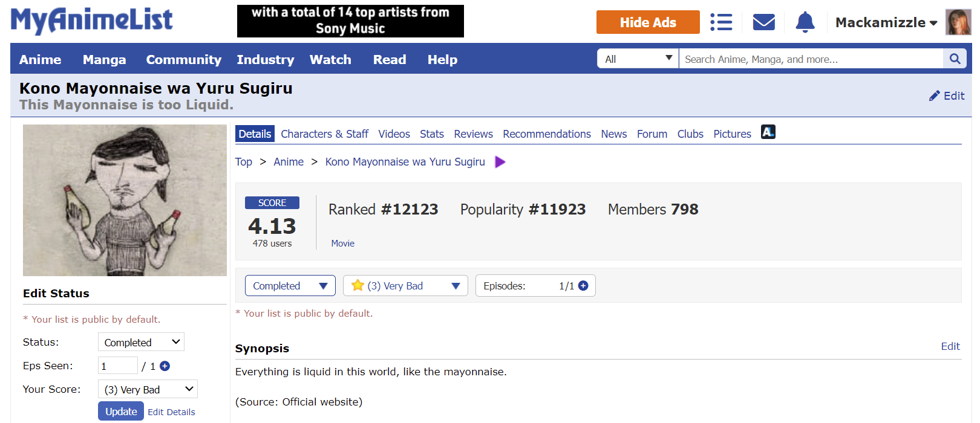Switch to Characters & Staff tab
This screenshot has height=423, width=980.
coord(325,134)
